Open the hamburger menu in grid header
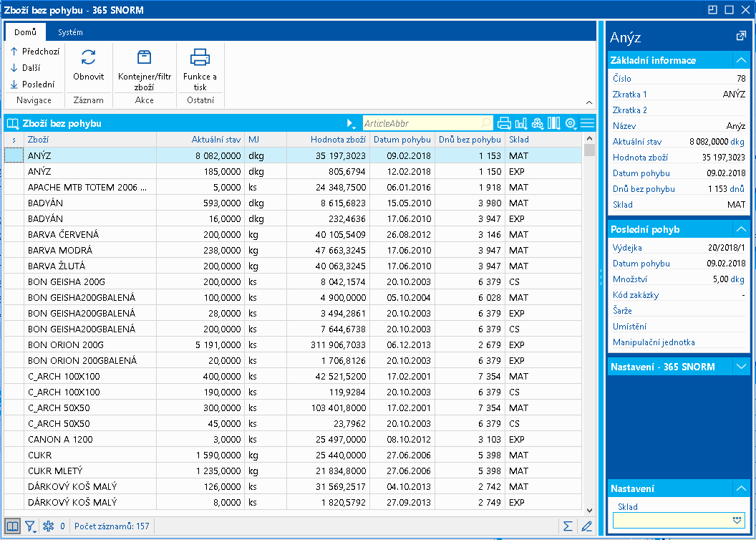 click(588, 123)
